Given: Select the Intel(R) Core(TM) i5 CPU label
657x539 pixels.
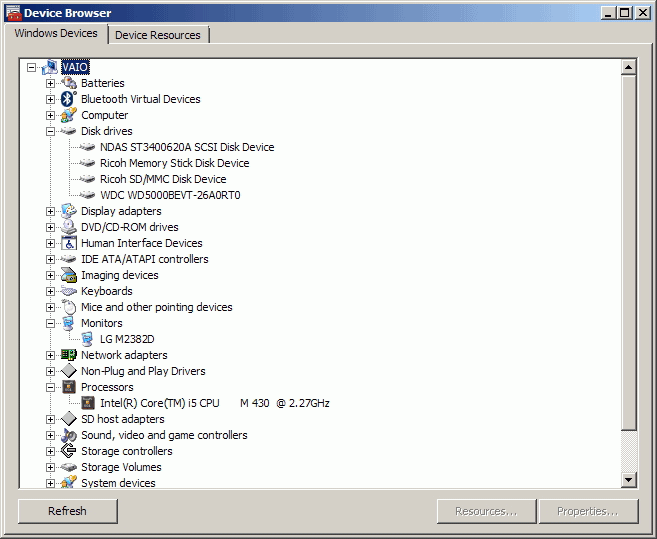Looking at the screenshot, I should [215, 403].
